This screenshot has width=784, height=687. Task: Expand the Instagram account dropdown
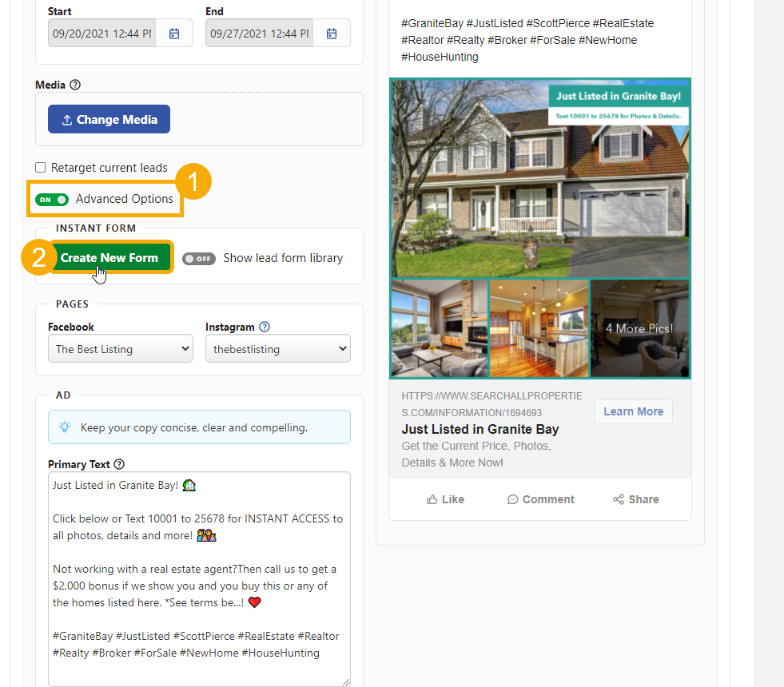click(278, 349)
